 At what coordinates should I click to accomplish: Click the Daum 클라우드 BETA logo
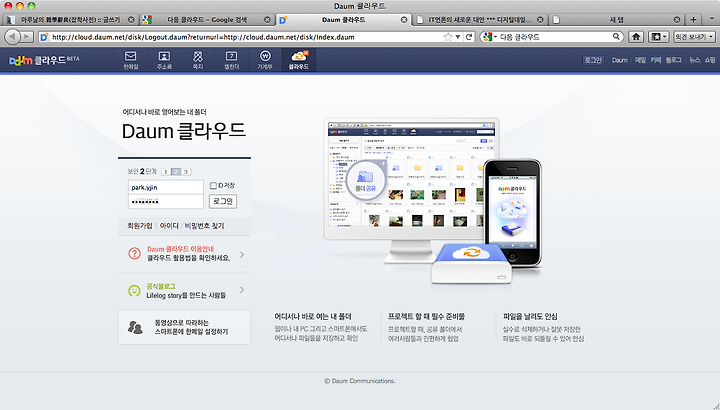coord(44,60)
